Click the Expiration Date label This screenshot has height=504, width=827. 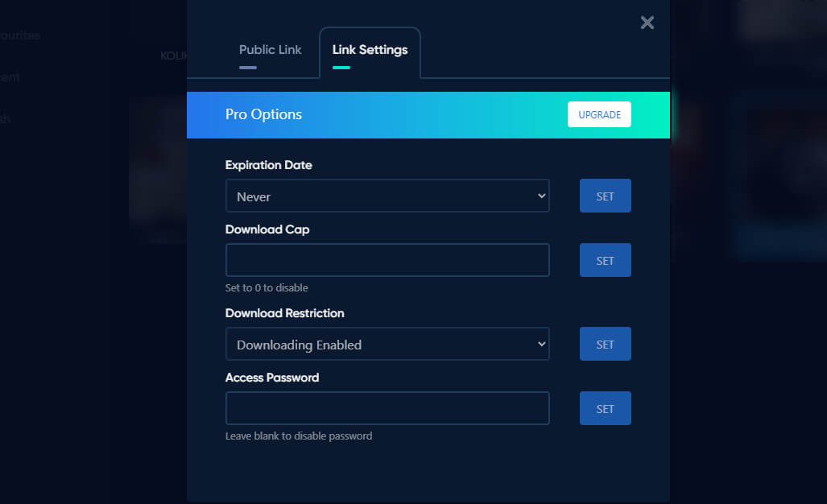click(x=268, y=165)
